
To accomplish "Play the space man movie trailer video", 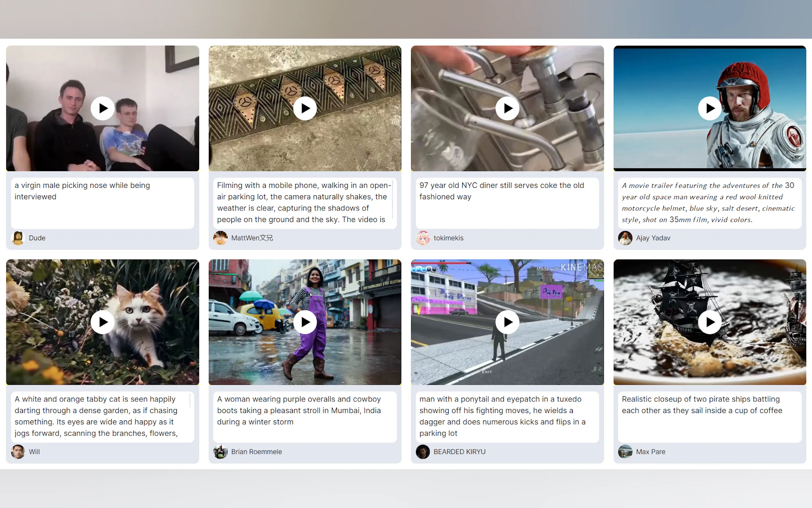I will pyautogui.click(x=710, y=108).
